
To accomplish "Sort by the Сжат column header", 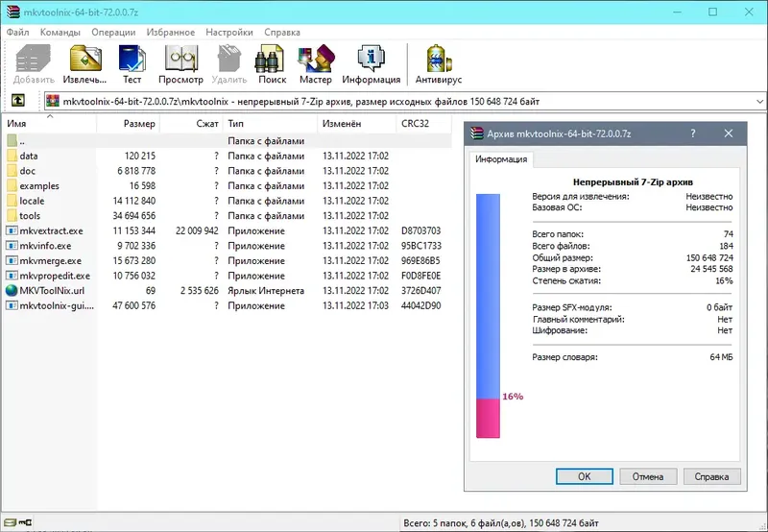I will [x=191, y=124].
